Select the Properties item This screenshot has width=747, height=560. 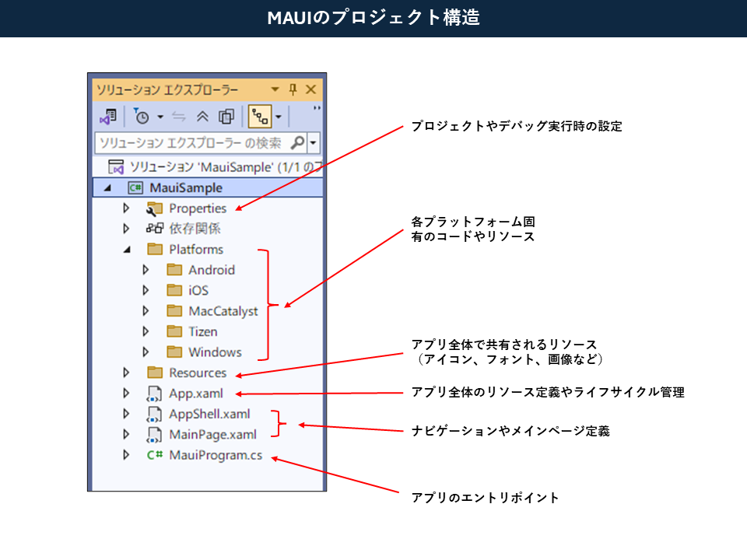(198, 208)
